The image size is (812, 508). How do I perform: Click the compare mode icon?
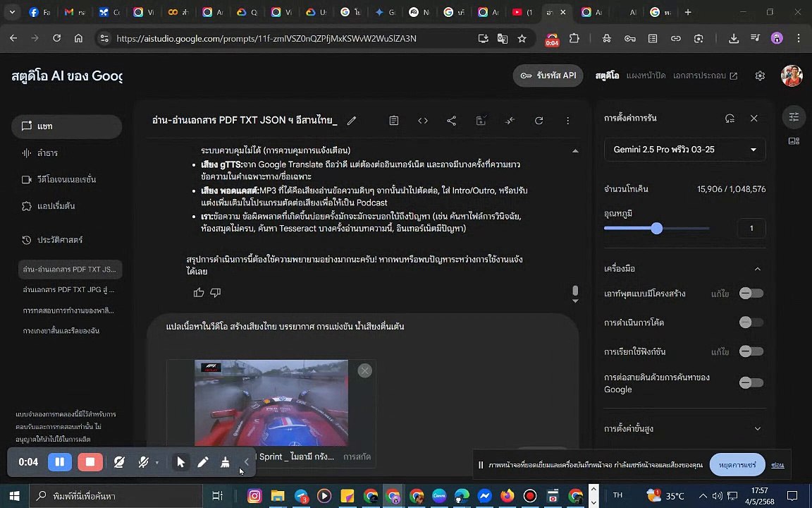point(510,121)
